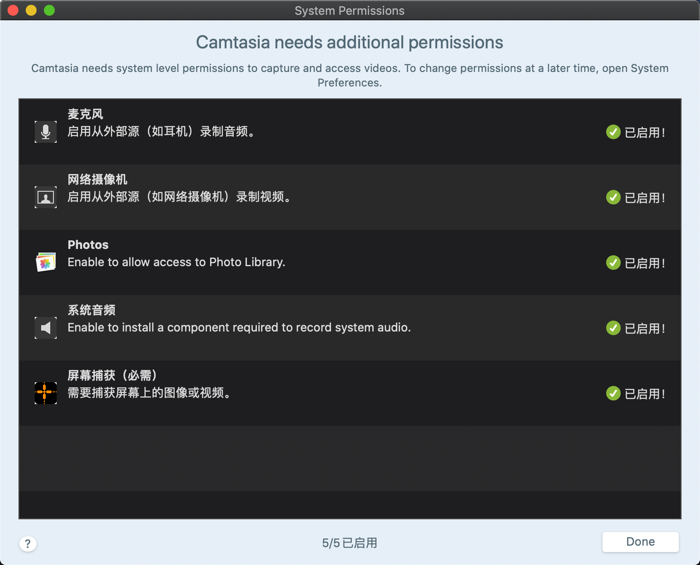Image resolution: width=700 pixels, height=565 pixels.
Task: Click the Done button
Action: pos(640,542)
